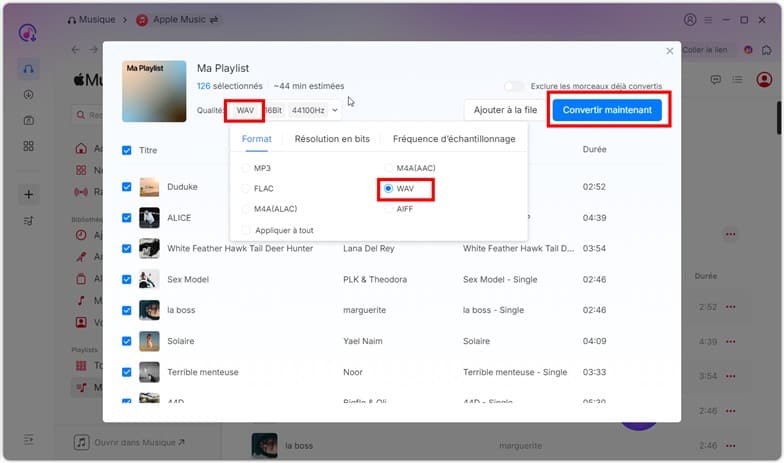784x463 pixels.
Task: Open the WAV quality format dropdown
Action: coord(245,110)
